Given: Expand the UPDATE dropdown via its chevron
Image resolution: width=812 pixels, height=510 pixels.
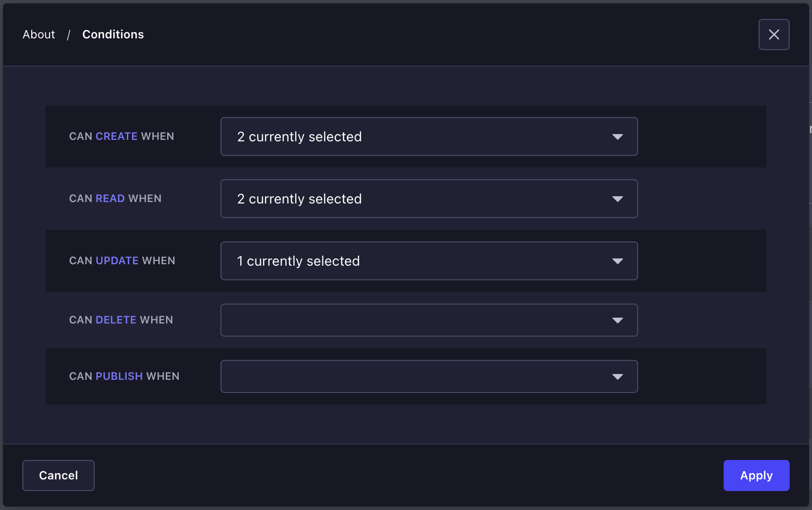Looking at the screenshot, I should (x=617, y=261).
